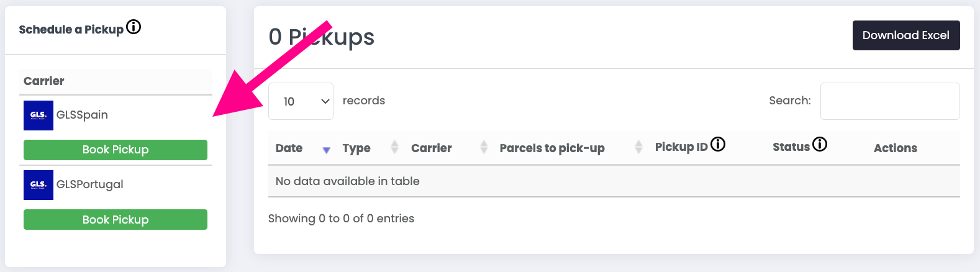Click the Date column sort arrow
The image size is (980, 272).
coord(327,150)
